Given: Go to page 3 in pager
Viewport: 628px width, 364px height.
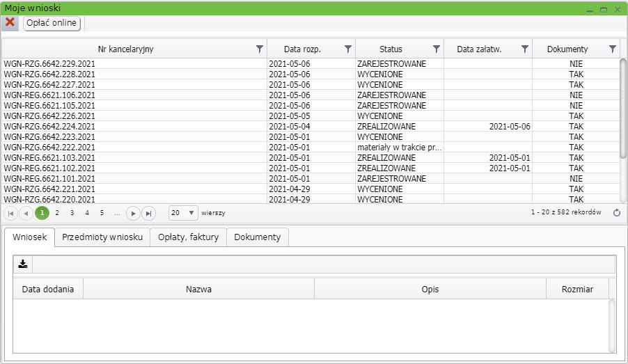Looking at the screenshot, I should [72, 213].
